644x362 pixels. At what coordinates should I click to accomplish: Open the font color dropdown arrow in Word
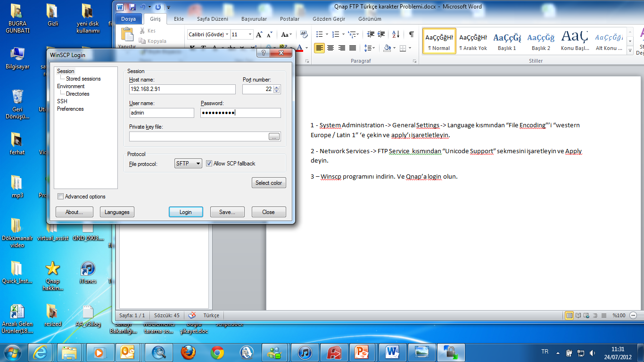[306, 48]
